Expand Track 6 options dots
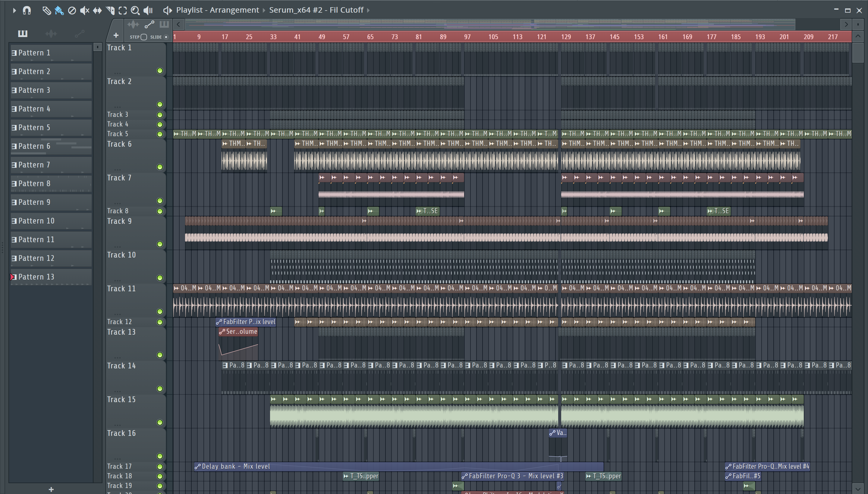Viewport: 868px width, 494px height. (118, 169)
